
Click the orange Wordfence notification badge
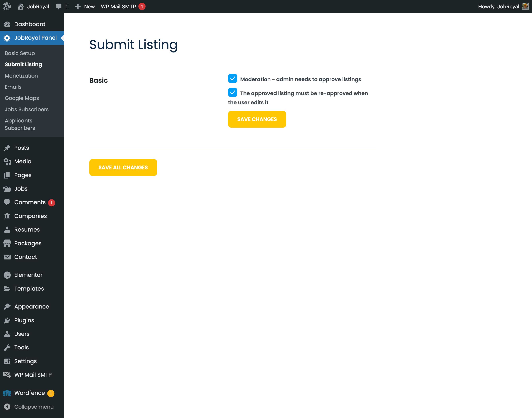coord(51,393)
